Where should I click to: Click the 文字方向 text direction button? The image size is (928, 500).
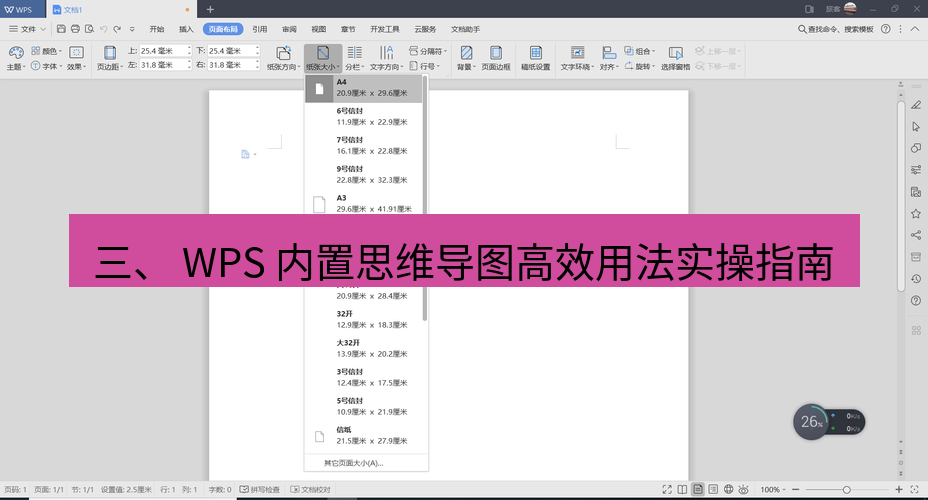coord(386,58)
